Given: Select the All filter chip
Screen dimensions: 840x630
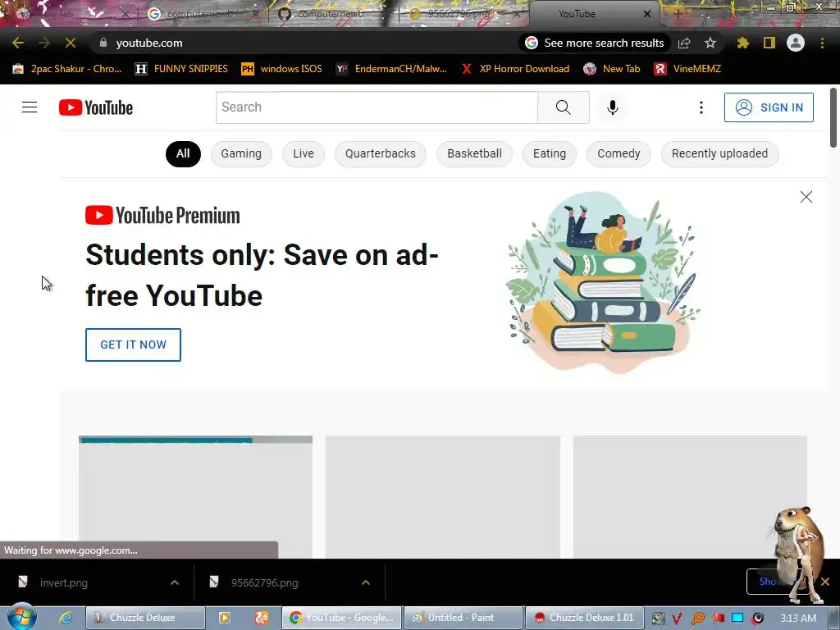Looking at the screenshot, I should point(183,153).
